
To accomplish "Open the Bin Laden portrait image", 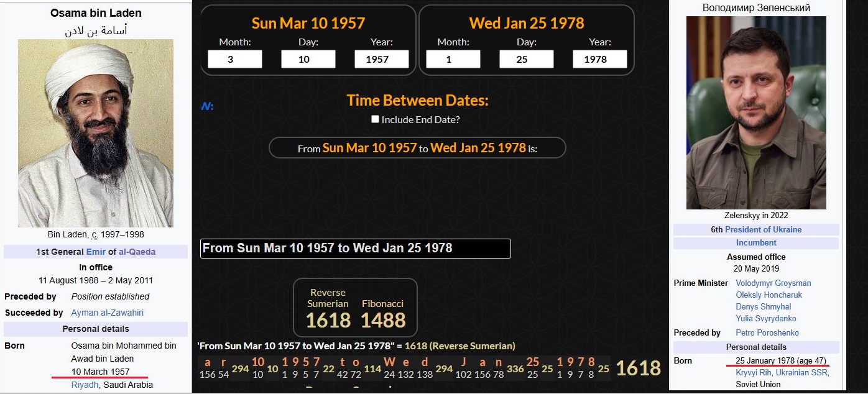I will click(x=96, y=133).
